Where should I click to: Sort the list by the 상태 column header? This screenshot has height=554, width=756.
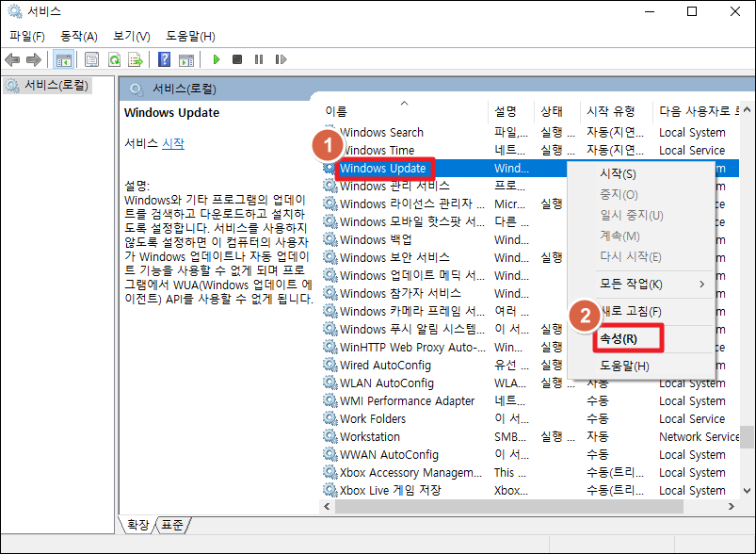pos(556,111)
